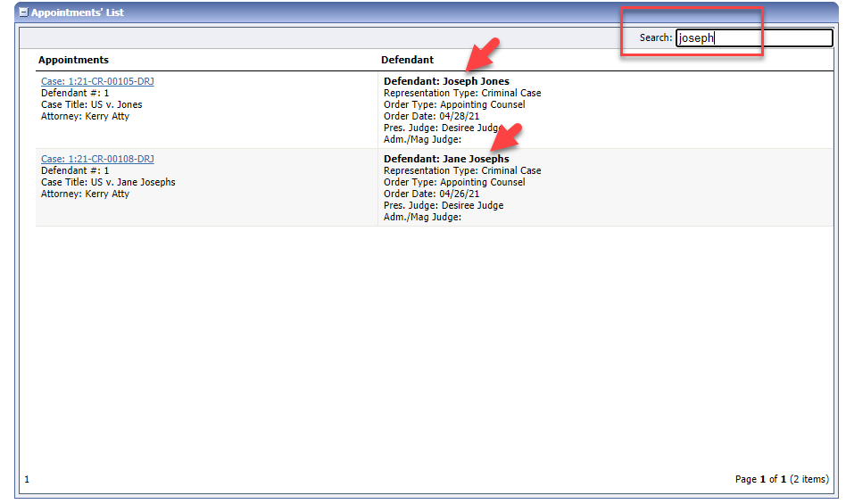Click Order Type in Joseph Jones row
The width and height of the screenshot is (846, 504).
coord(454,104)
